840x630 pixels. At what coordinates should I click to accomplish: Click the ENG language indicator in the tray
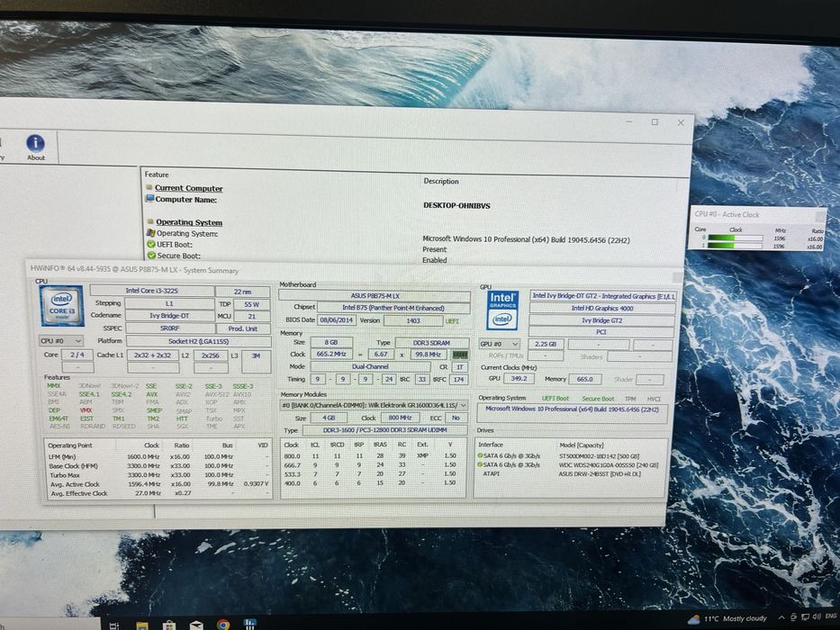click(x=831, y=616)
